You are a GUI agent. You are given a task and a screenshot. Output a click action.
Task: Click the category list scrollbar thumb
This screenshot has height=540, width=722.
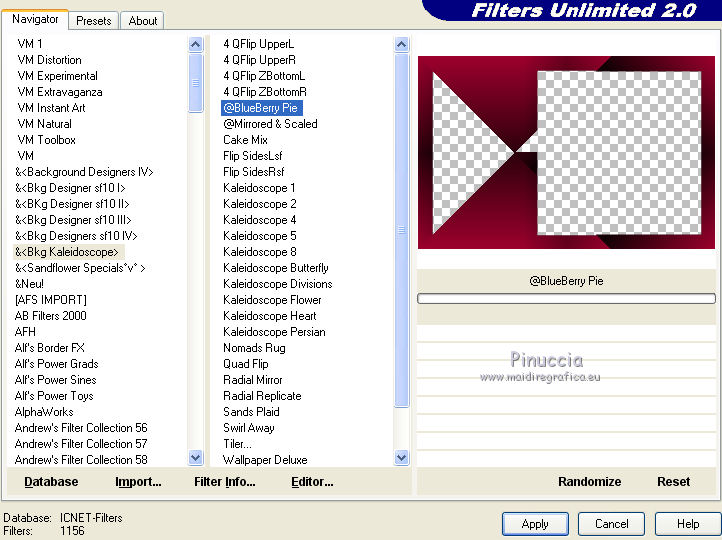196,83
